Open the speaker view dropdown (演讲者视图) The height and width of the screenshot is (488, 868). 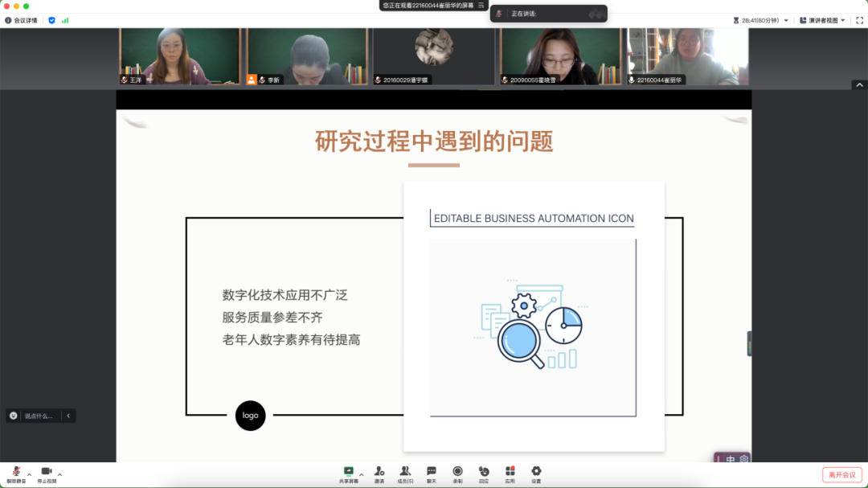pos(821,20)
